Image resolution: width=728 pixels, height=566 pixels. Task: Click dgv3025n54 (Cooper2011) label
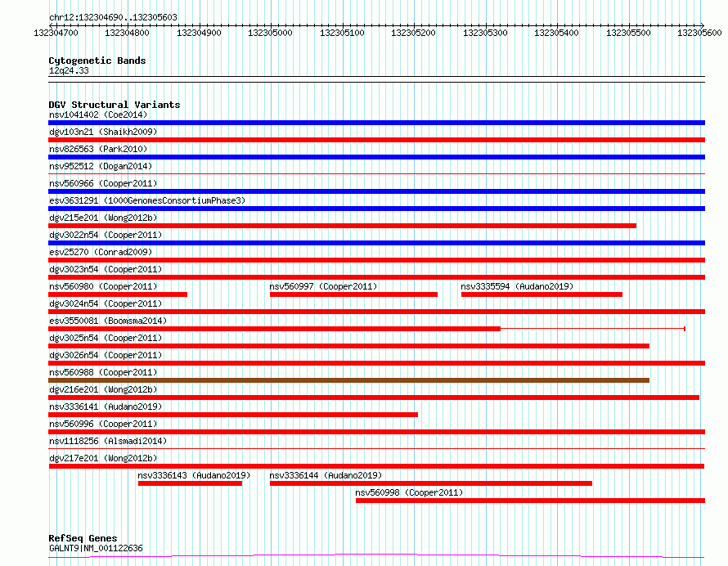click(106, 338)
